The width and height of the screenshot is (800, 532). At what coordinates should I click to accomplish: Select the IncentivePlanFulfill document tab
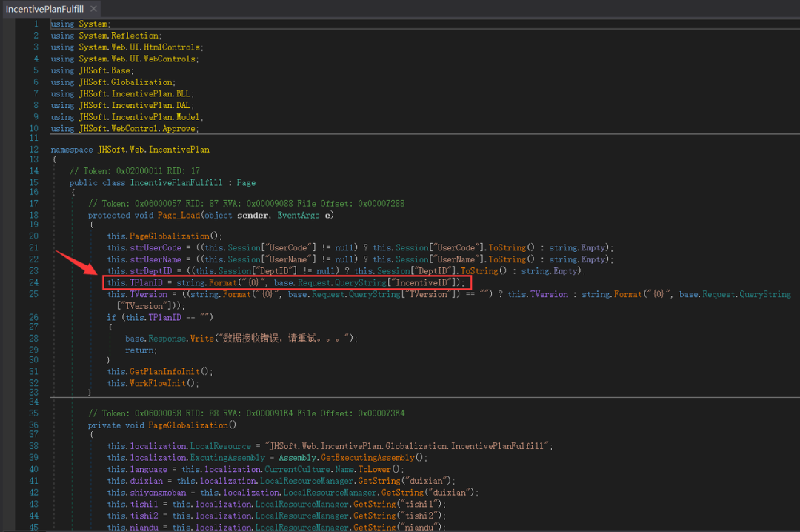point(44,9)
